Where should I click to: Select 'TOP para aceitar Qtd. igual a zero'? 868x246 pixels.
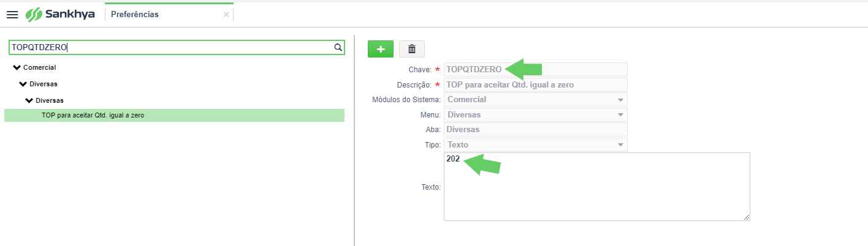(x=174, y=115)
